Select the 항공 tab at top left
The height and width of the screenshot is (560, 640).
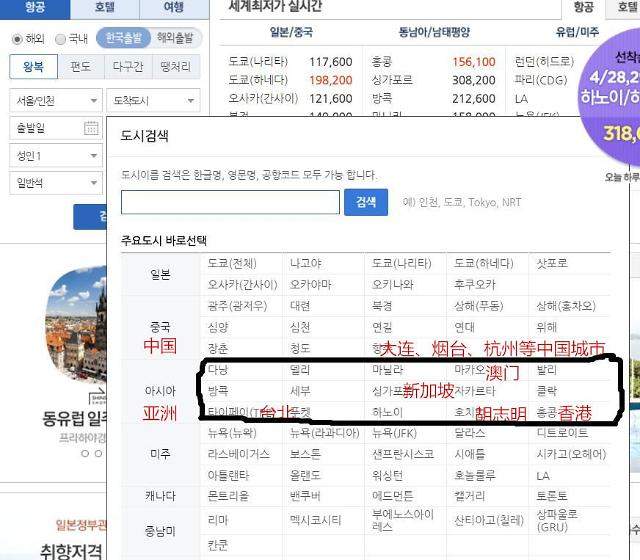35,8
